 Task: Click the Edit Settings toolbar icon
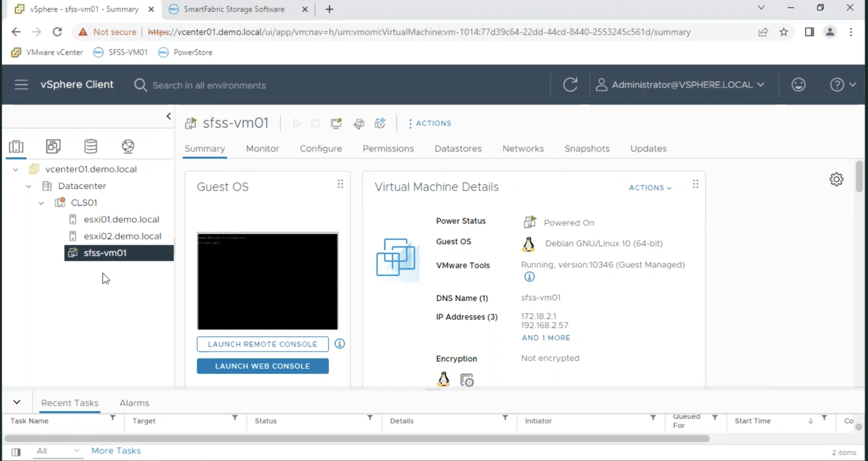click(x=359, y=123)
